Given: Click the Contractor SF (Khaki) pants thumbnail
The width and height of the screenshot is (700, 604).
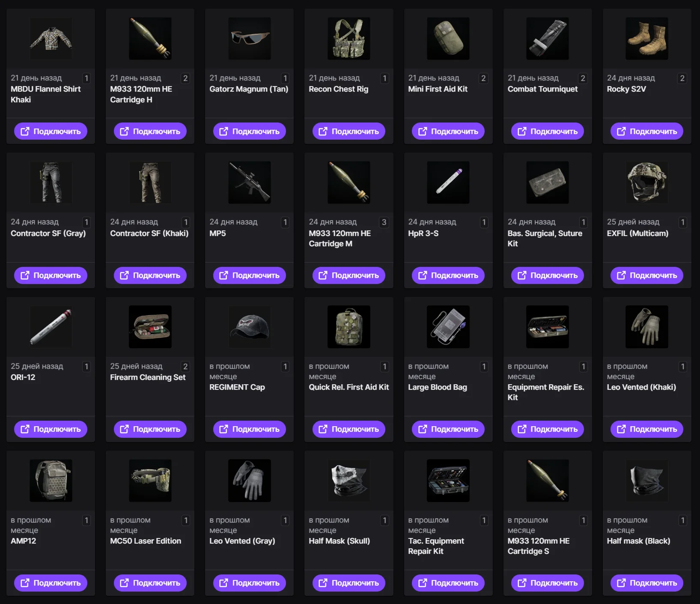Looking at the screenshot, I should pyautogui.click(x=150, y=182).
